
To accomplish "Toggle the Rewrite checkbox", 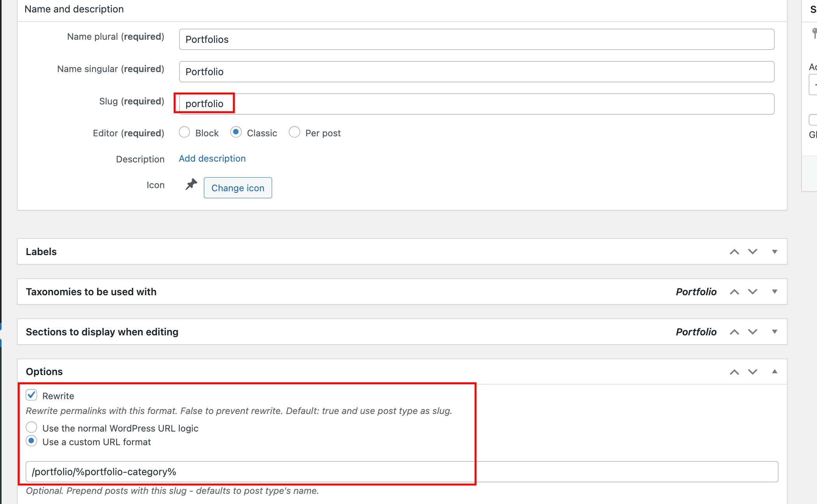I will [x=32, y=395].
